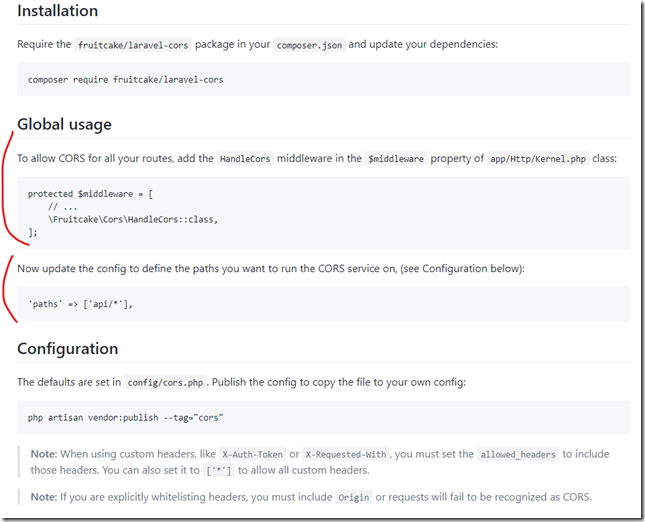Click the config/cors.php inline code

pyautogui.click(x=166, y=382)
